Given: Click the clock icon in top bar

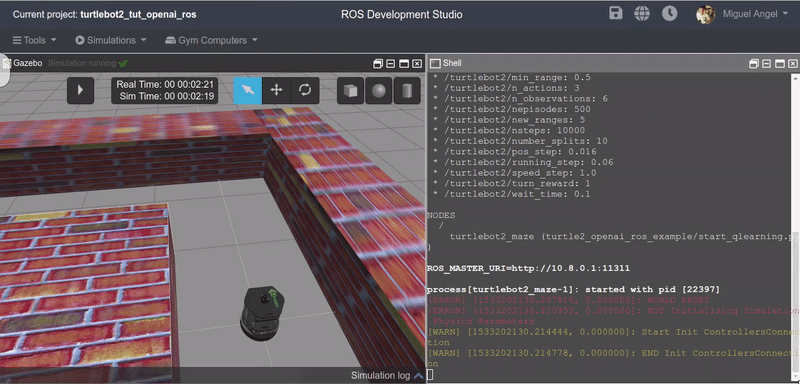Looking at the screenshot, I should click(669, 13).
